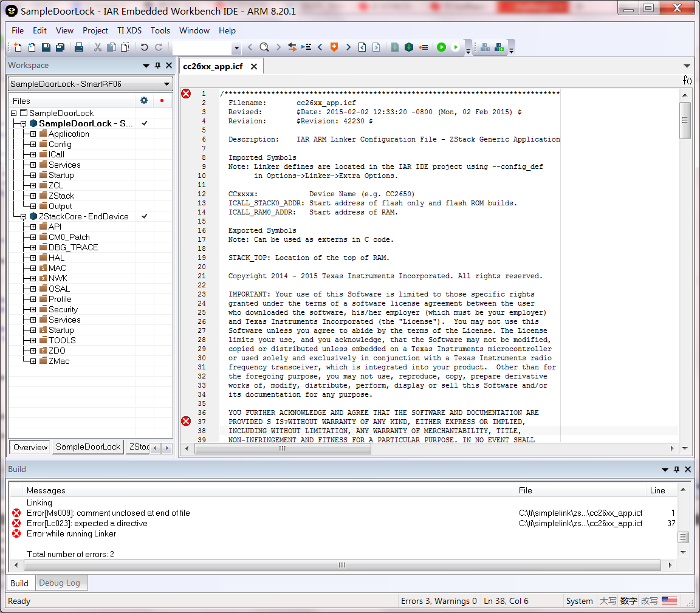Click red error marker on line 37
This screenshot has width=700, height=613.
pos(186,421)
